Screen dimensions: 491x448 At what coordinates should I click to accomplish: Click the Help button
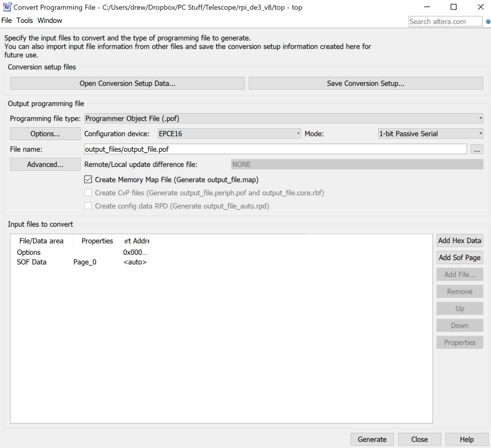coord(466,439)
